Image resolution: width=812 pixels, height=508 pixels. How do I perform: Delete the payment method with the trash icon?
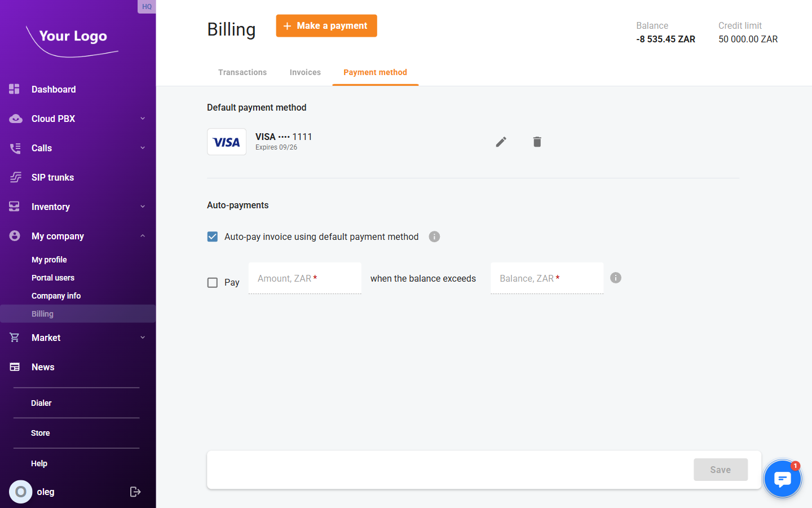(537, 142)
